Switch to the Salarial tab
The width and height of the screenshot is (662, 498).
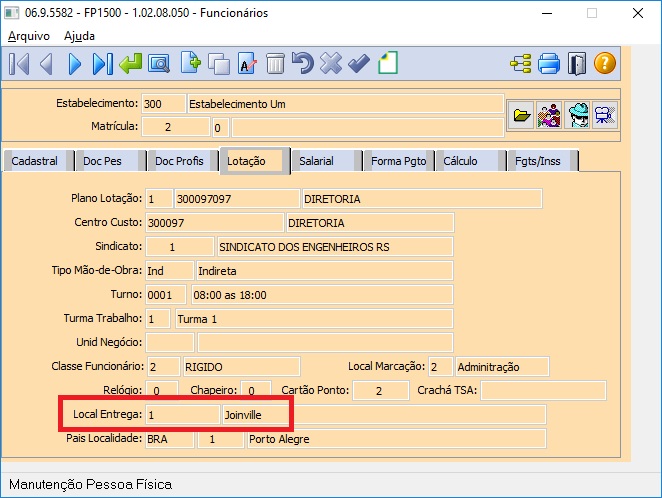(327, 161)
